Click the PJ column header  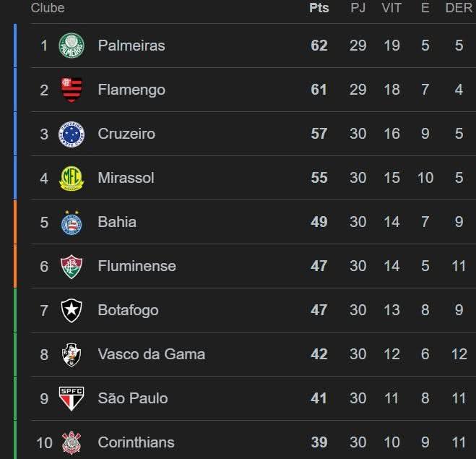(358, 8)
